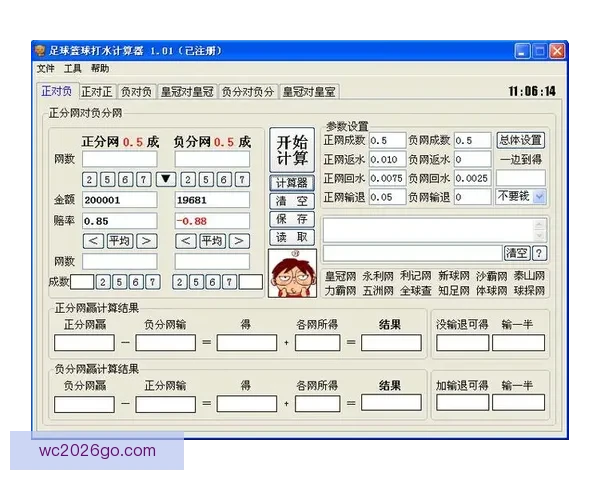Open the 五洲网 link
The height and width of the screenshot is (480, 600).
click(x=378, y=291)
